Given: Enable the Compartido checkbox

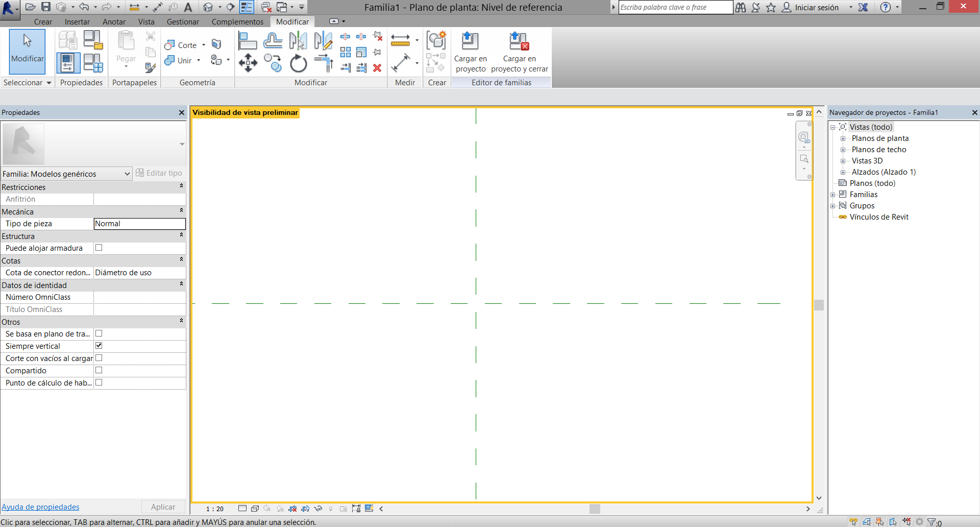Looking at the screenshot, I should pyautogui.click(x=99, y=370).
